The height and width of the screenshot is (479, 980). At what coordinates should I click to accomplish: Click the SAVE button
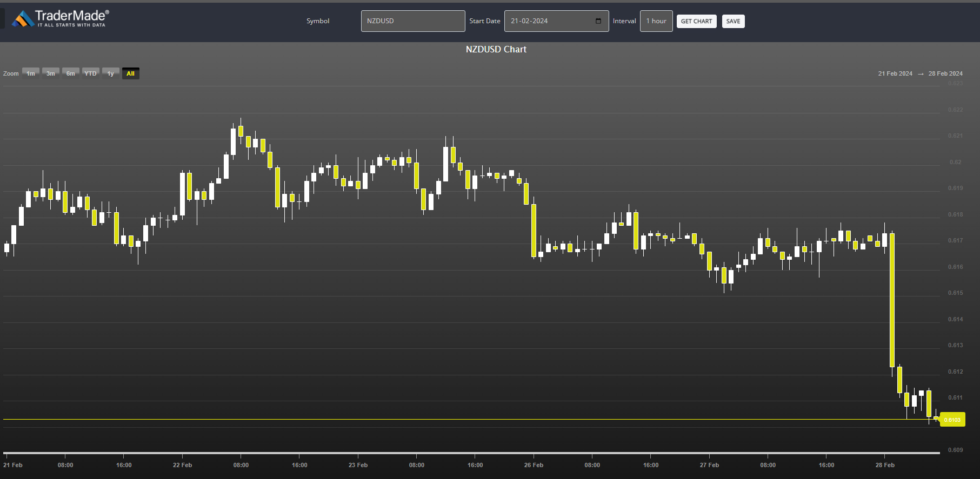[x=733, y=21]
